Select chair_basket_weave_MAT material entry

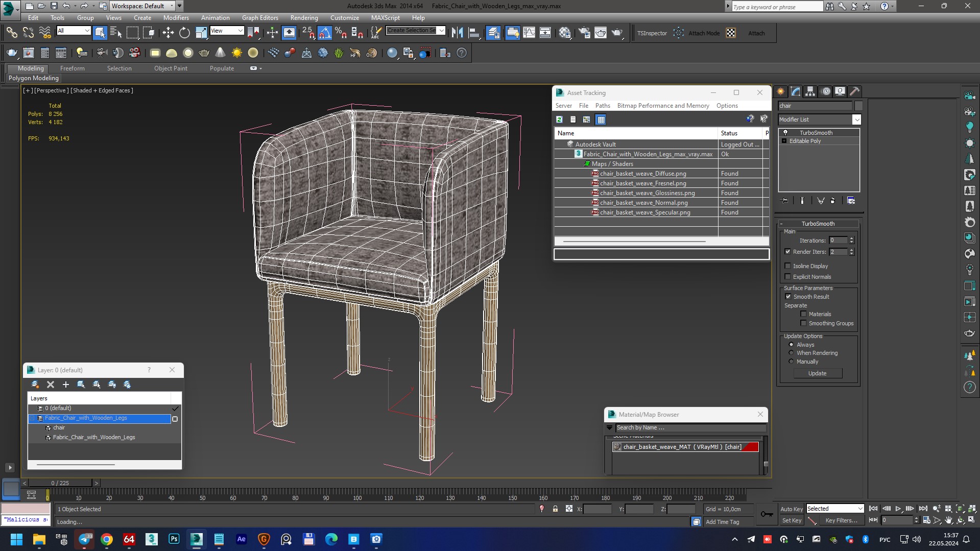(685, 447)
